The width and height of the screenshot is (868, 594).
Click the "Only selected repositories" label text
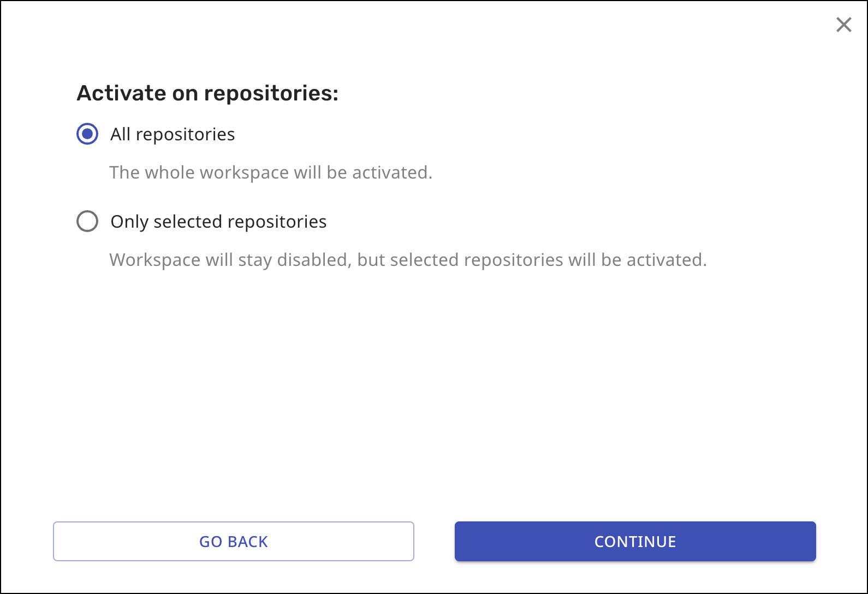(218, 222)
